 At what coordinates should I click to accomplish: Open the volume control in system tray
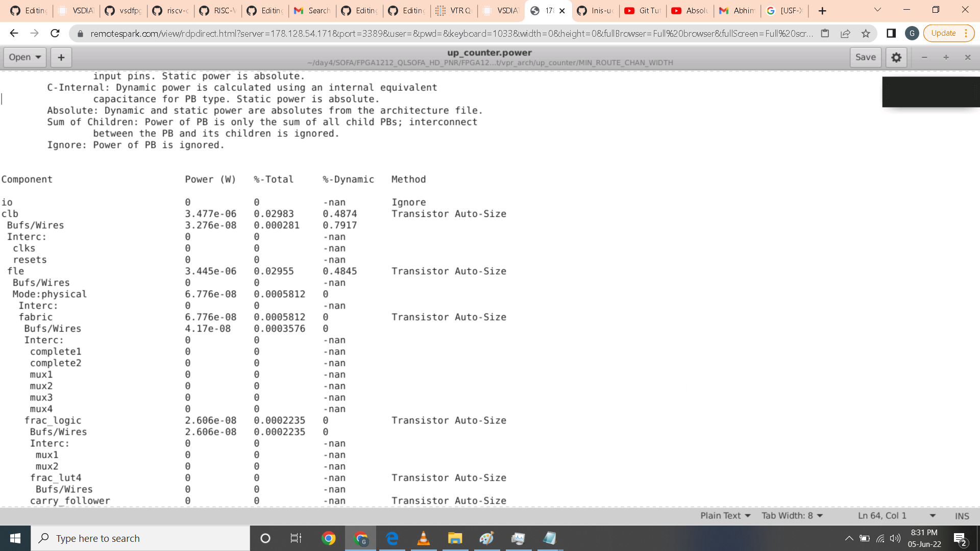pos(895,538)
